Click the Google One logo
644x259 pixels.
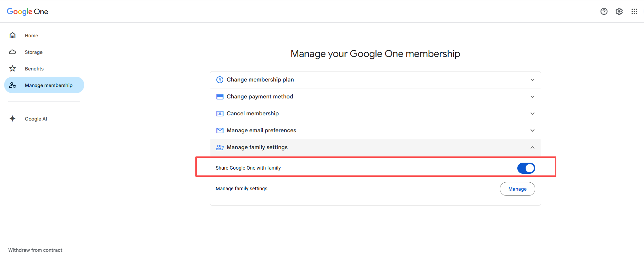click(28, 11)
